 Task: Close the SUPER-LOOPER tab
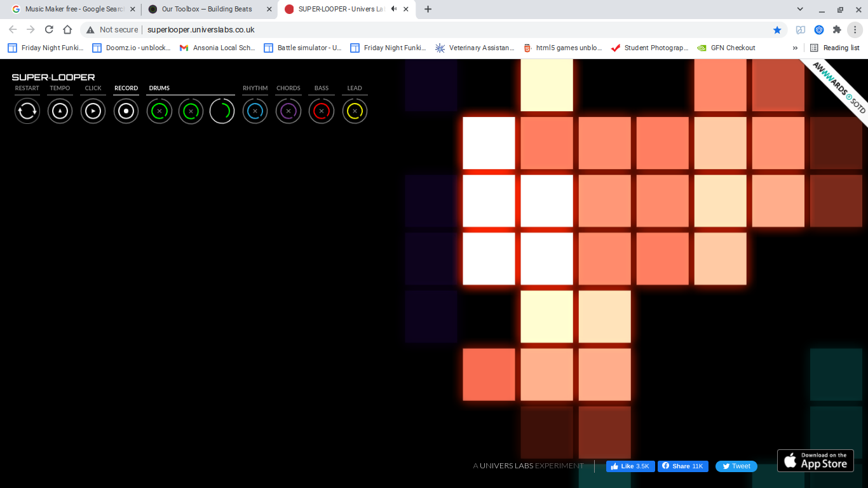point(407,10)
